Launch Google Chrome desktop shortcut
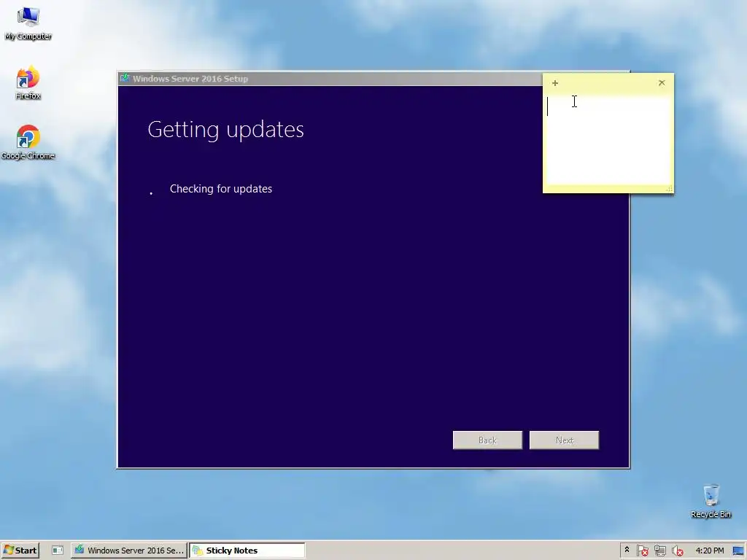Screen dimensions: 747x560 28,142
